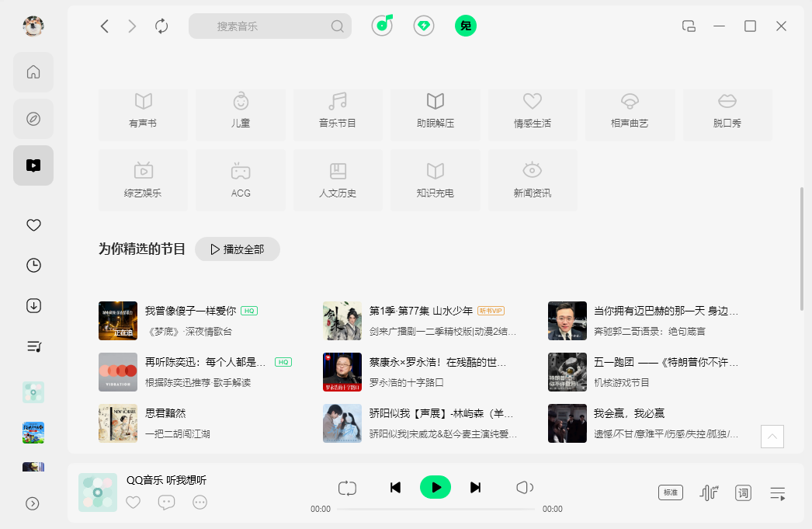Image resolution: width=812 pixels, height=529 pixels.
Task: Go to the Home sidebar icon
Action: pos(33,72)
